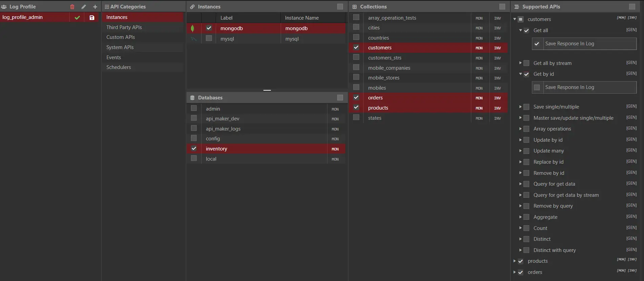Click the MON badge in the admin database row
This screenshot has height=281, width=644.
[x=335, y=109]
